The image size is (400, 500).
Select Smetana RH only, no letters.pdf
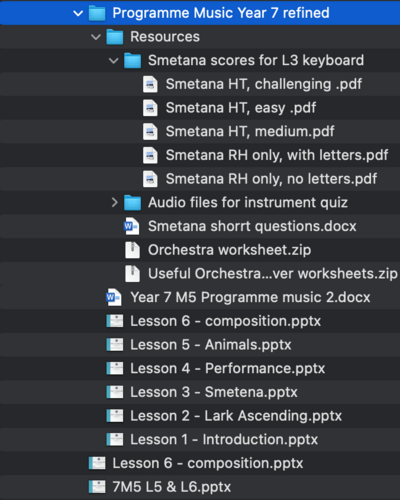(200, 179)
